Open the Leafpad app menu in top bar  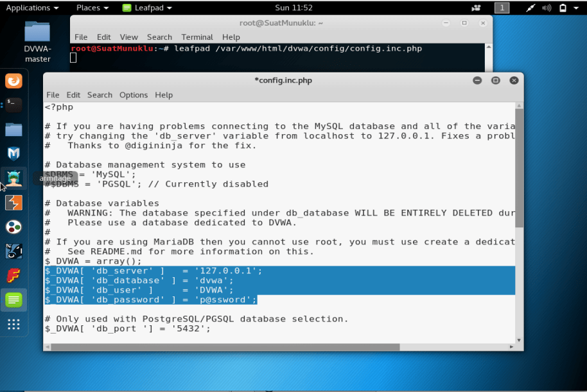point(147,8)
